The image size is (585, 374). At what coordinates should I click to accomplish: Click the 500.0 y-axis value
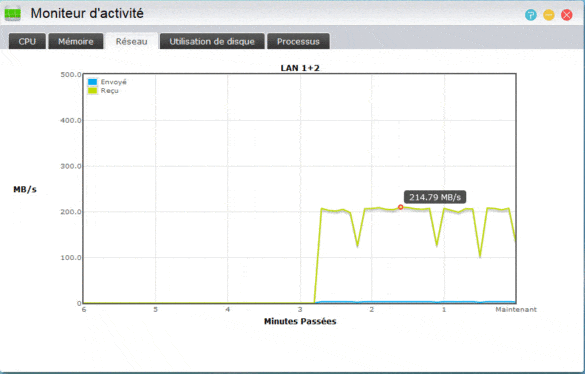71,75
